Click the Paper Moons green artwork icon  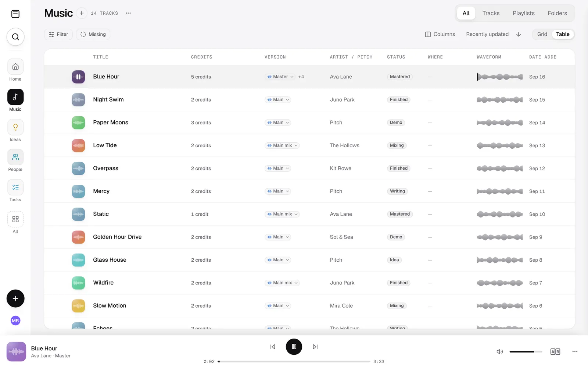(78, 123)
